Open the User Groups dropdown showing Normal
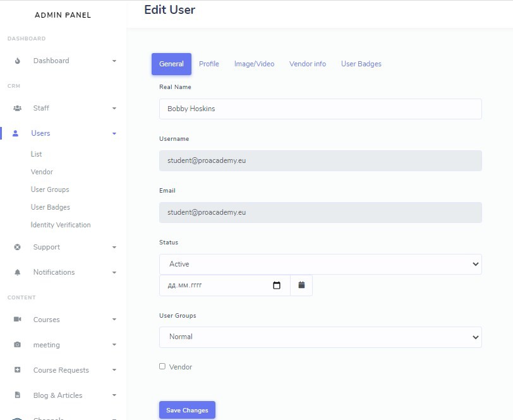The width and height of the screenshot is (513, 420). click(x=320, y=337)
